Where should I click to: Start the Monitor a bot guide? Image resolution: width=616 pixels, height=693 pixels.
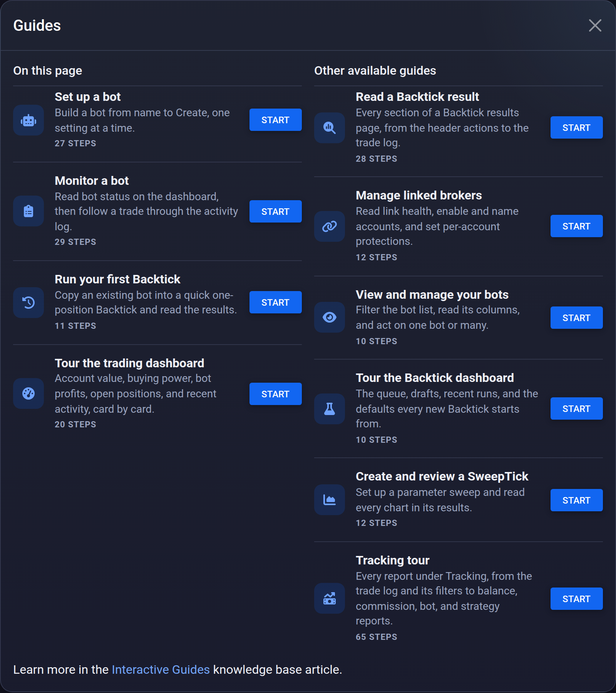pos(276,211)
